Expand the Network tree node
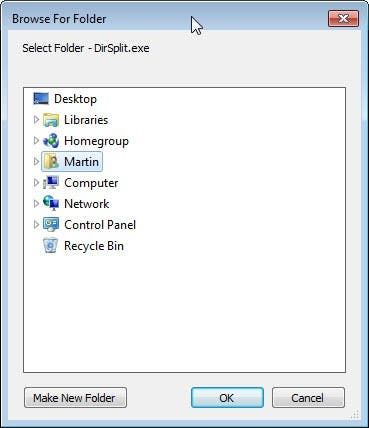 tap(36, 203)
